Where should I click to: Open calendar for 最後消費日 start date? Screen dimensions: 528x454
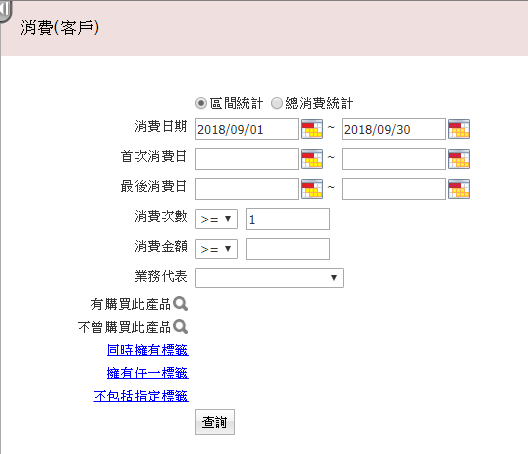312,189
